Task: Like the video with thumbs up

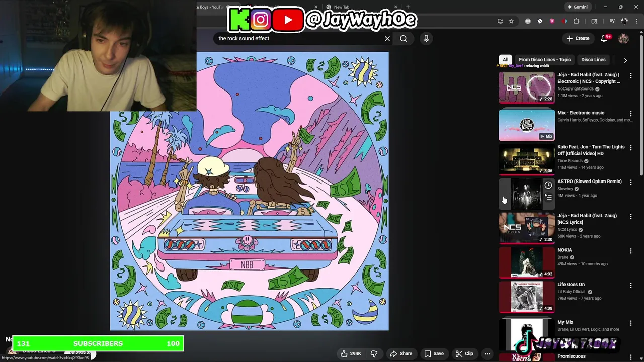Action: 351,353
